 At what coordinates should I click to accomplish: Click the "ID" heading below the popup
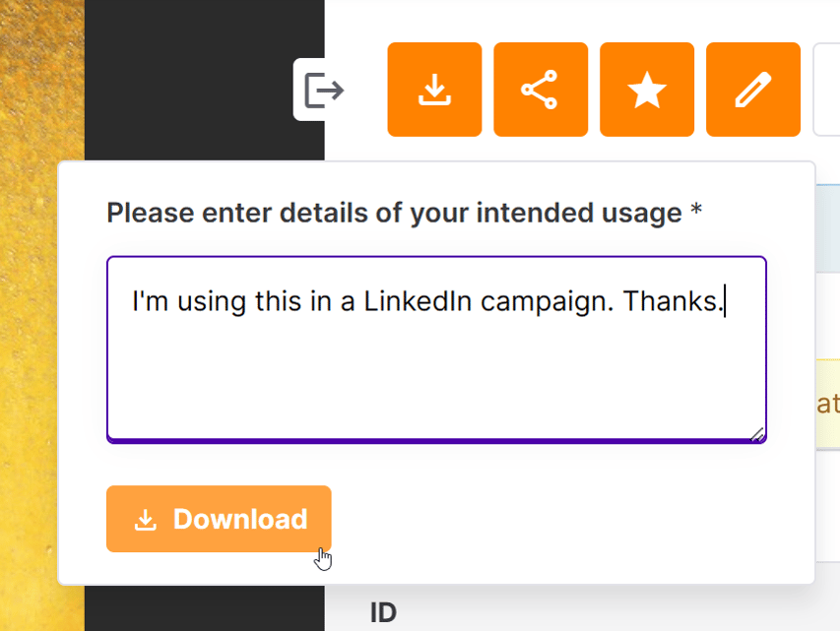tap(383, 612)
